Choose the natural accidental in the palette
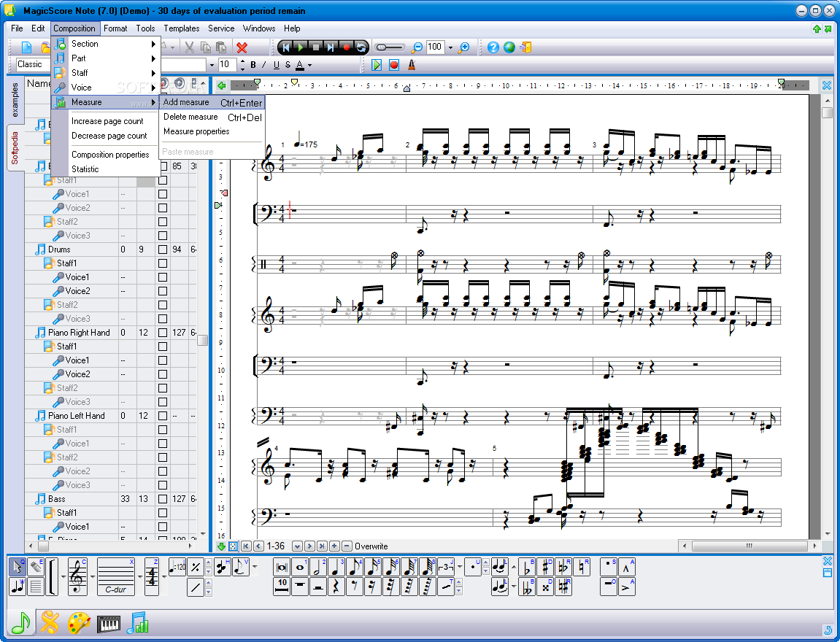840x642 pixels. pyautogui.click(x=582, y=567)
